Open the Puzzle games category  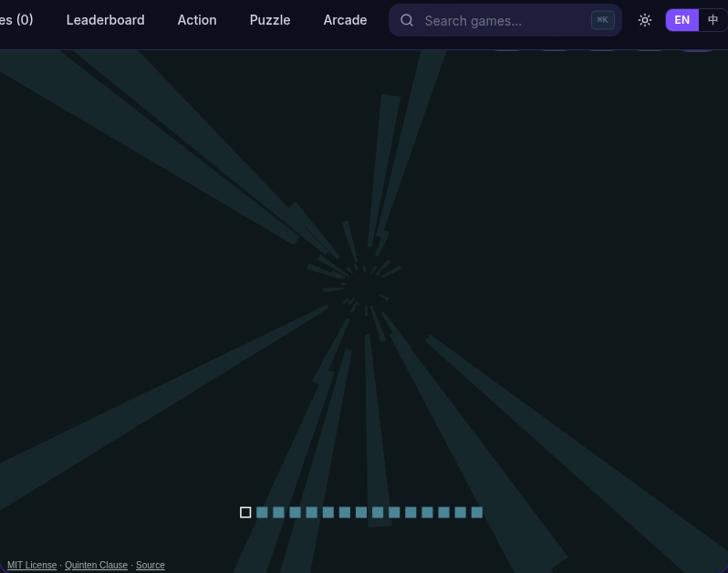270,20
